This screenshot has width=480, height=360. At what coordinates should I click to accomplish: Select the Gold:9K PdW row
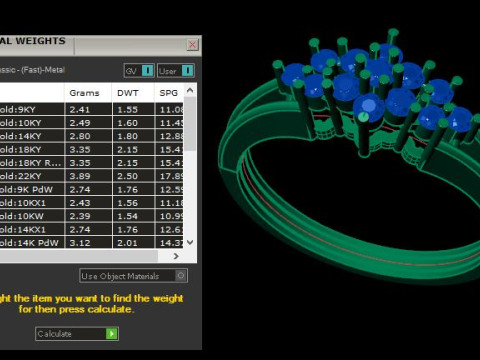pos(92,189)
